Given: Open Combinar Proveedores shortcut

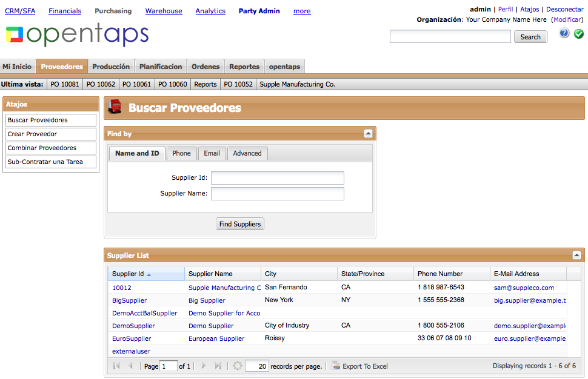Looking at the screenshot, I should point(51,148).
